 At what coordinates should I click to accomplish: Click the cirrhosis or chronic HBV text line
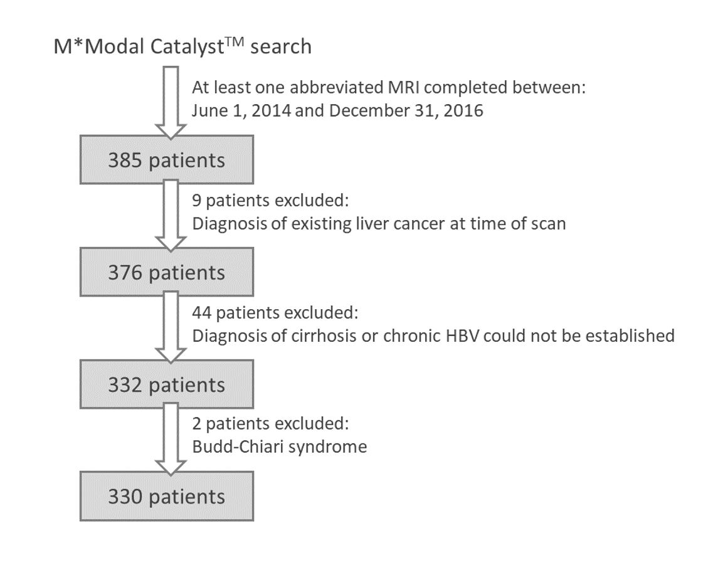click(433, 335)
